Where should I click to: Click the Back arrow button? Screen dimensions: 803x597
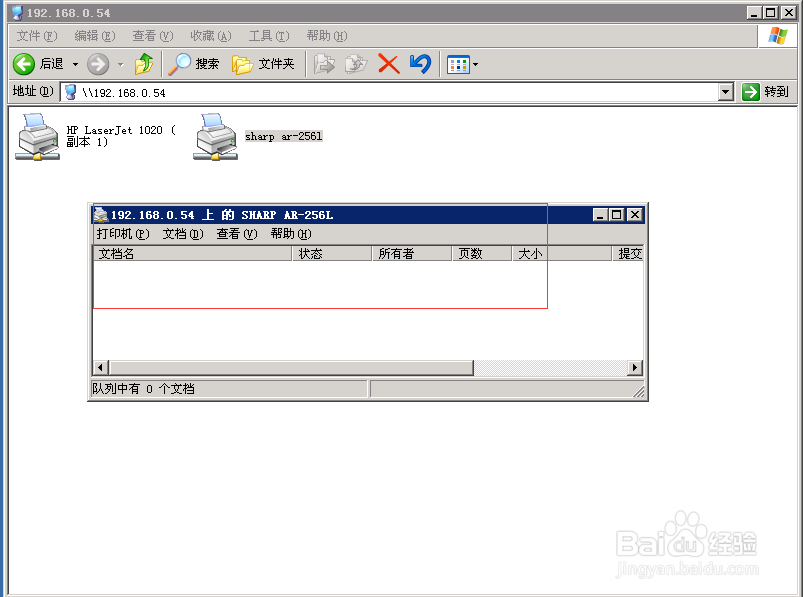click(24, 64)
